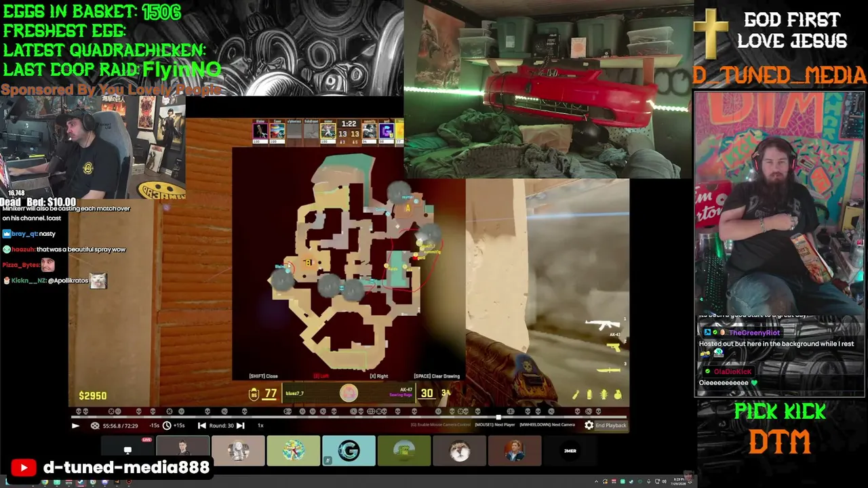Image resolution: width=868 pixels, height=488 pixels.
Task: Select the JMER thumbnail
Action: point(570,451)
